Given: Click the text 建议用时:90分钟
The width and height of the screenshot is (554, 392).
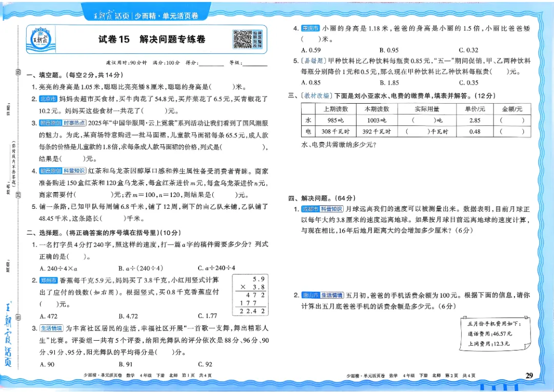Looking at the screenshot, I should (127, 63).
